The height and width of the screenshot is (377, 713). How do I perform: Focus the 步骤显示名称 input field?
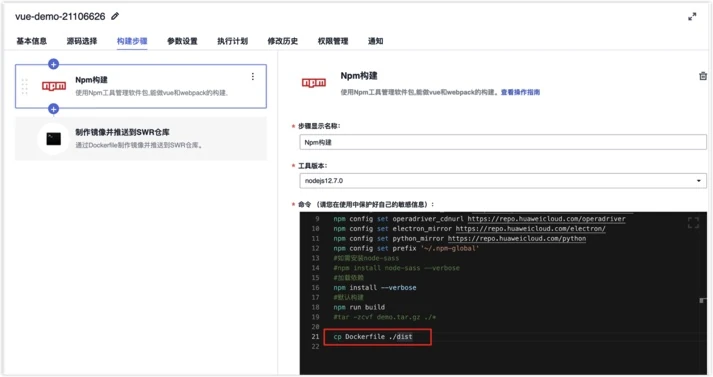coord(503,142)
